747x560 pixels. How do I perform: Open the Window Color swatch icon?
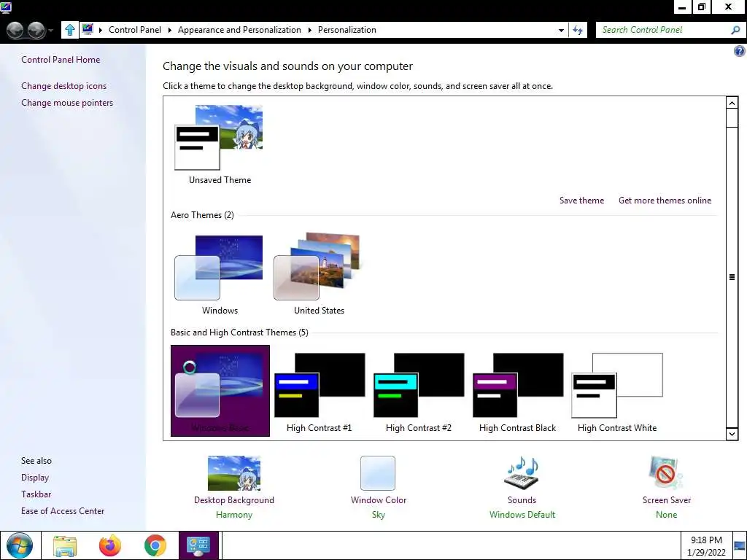(x=378, y=472)
